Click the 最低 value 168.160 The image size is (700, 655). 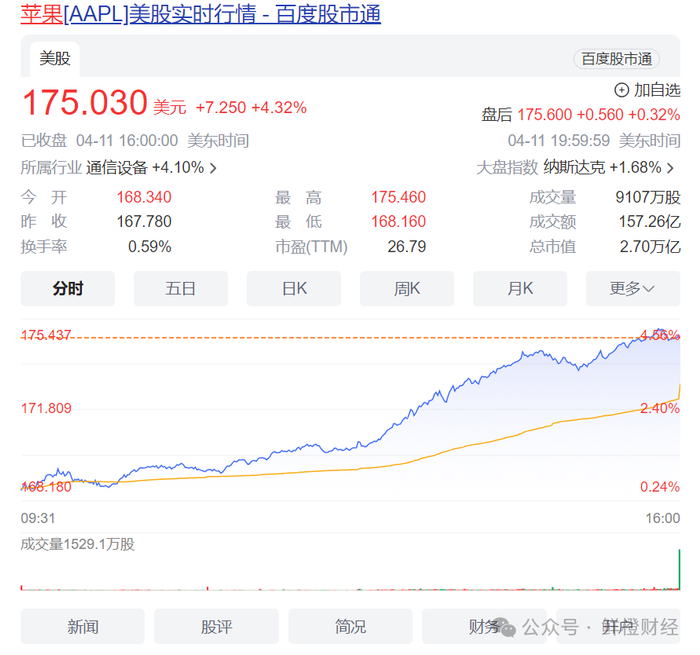(x=399, y=221)
